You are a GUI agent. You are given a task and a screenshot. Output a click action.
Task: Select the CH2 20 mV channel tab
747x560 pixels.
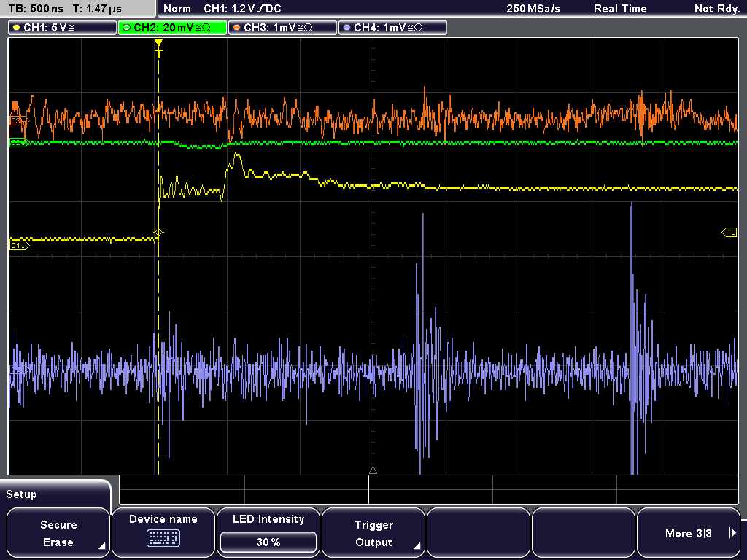(172, 28)
